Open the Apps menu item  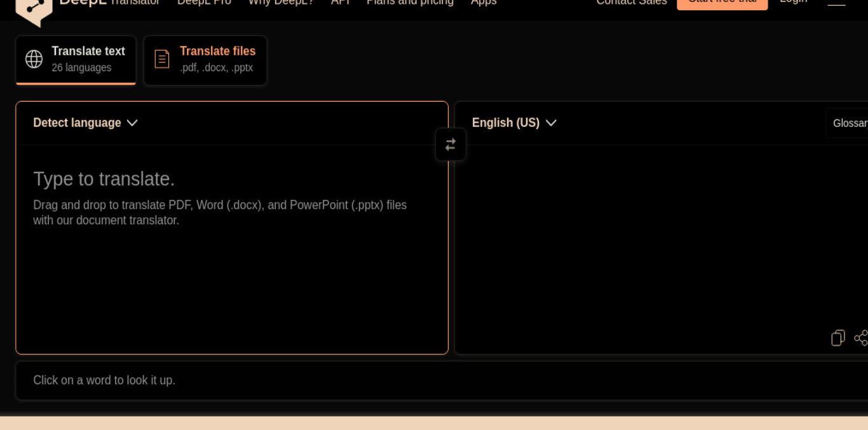pos(484,3)
